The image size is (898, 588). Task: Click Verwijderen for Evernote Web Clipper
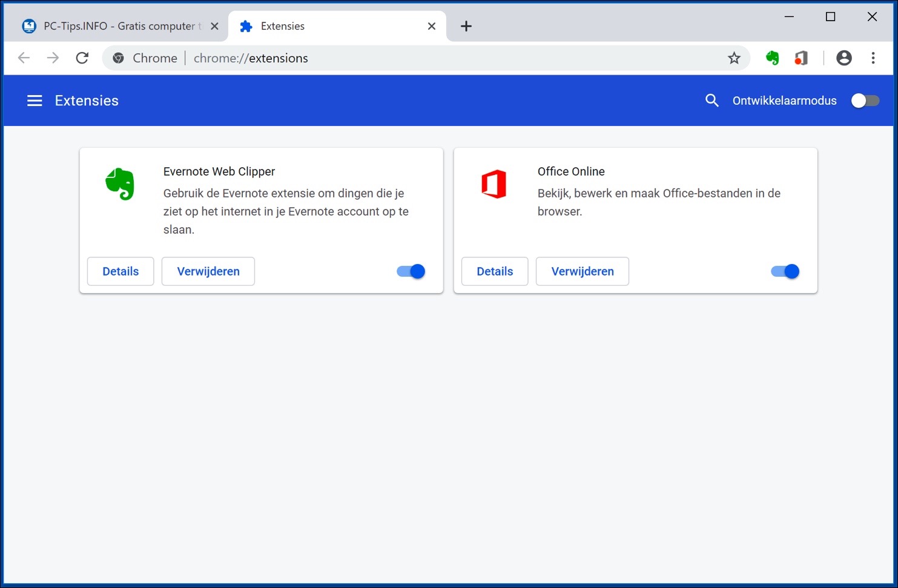(x=208, y=271)
